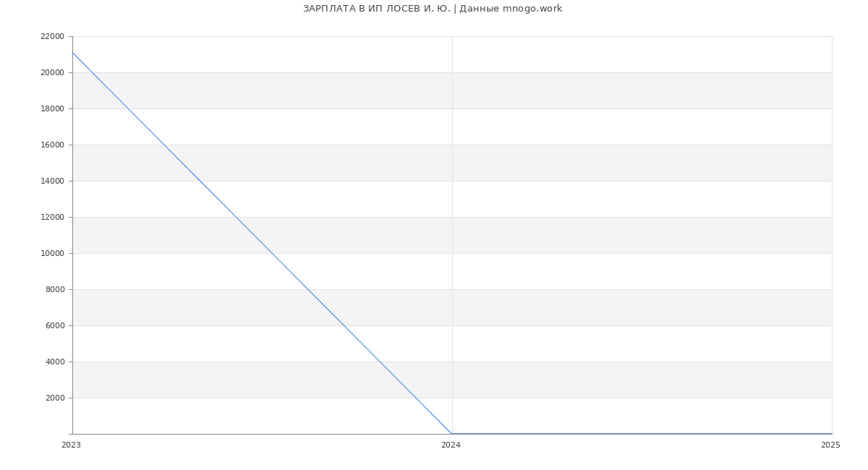This screenshot has height=470, width=868.
Task: Click the 18000 y-axis label
Action: click(x=52, y=108)
